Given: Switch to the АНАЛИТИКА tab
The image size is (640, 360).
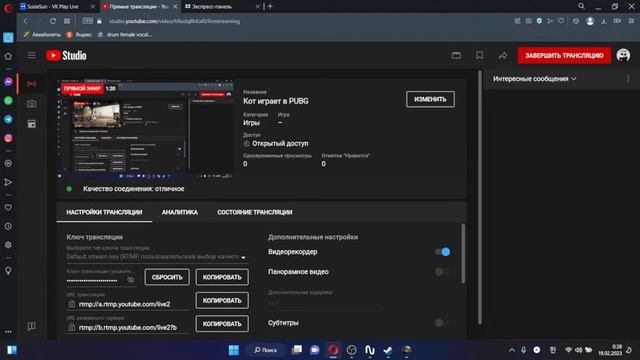Looking at the screenshot, I should tap(180, 212).
